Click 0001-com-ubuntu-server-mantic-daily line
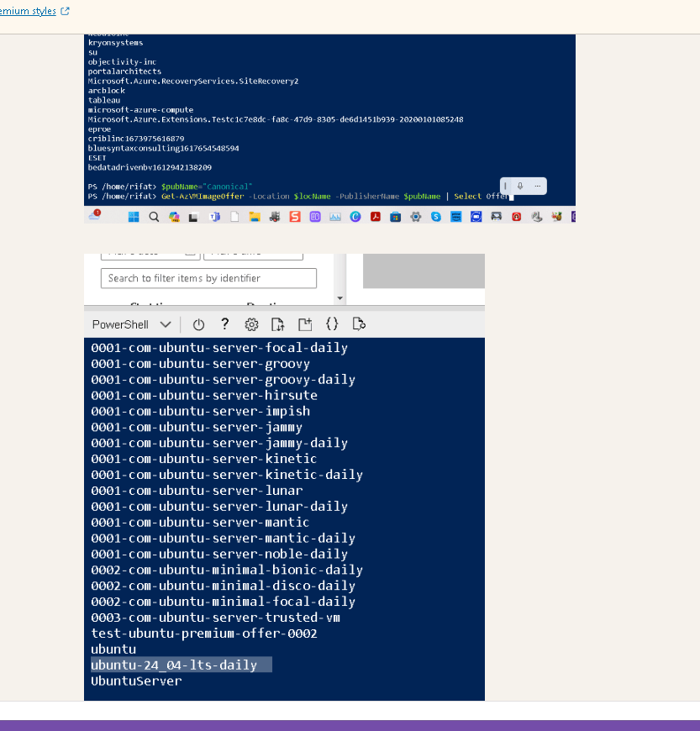The height and width of the screenshot is (731, 700). point(223,538)
